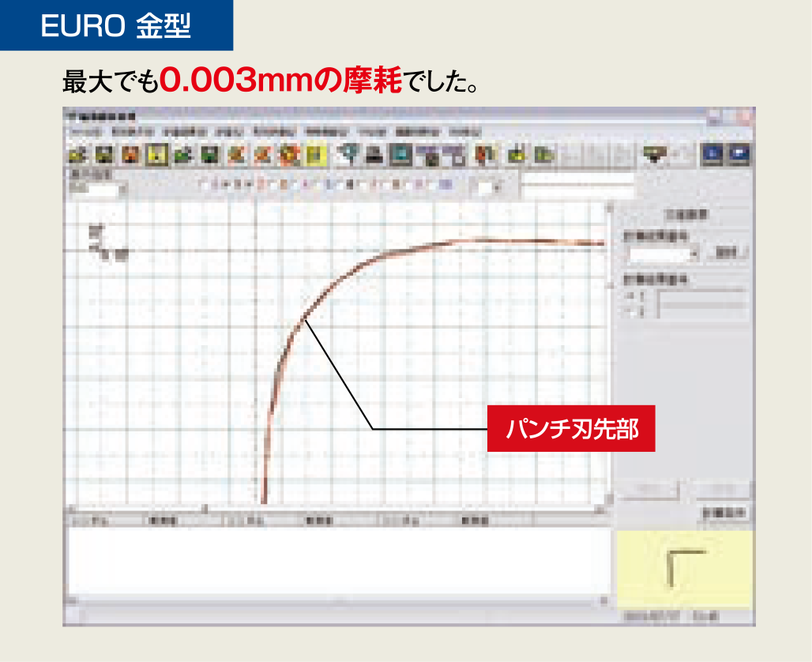Click the yellow L-shape preview thumbnail
The height and width of the screenshot is (662, 812).
click(684, 568)
